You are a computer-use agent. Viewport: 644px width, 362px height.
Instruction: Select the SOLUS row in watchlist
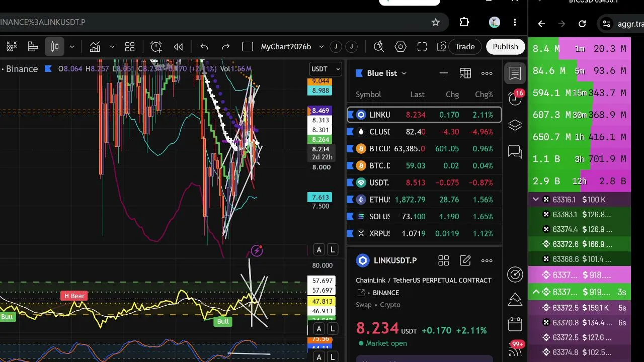pos(424,217)
